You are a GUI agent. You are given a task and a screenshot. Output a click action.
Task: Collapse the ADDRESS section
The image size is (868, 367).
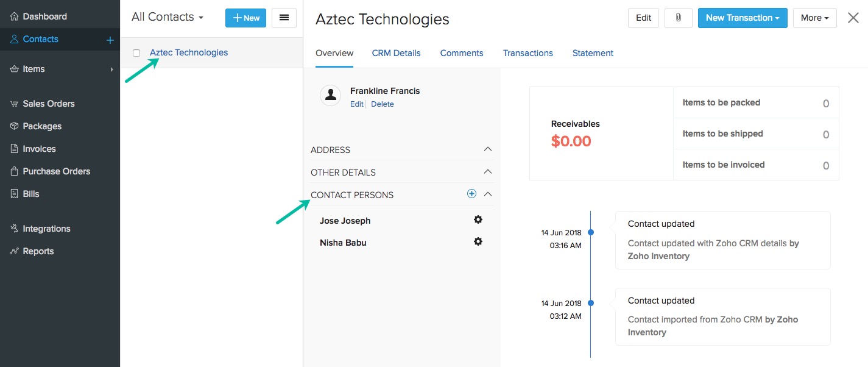487,149
